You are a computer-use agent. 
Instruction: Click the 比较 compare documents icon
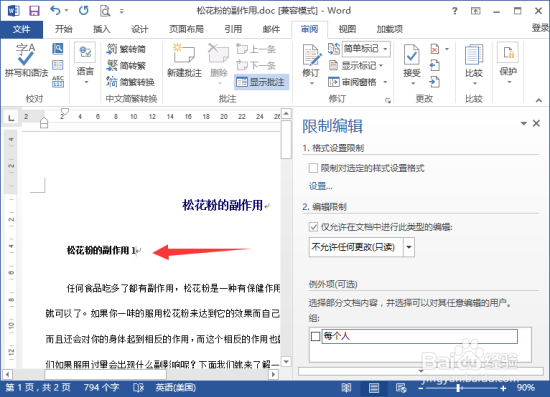click(474, 60)
